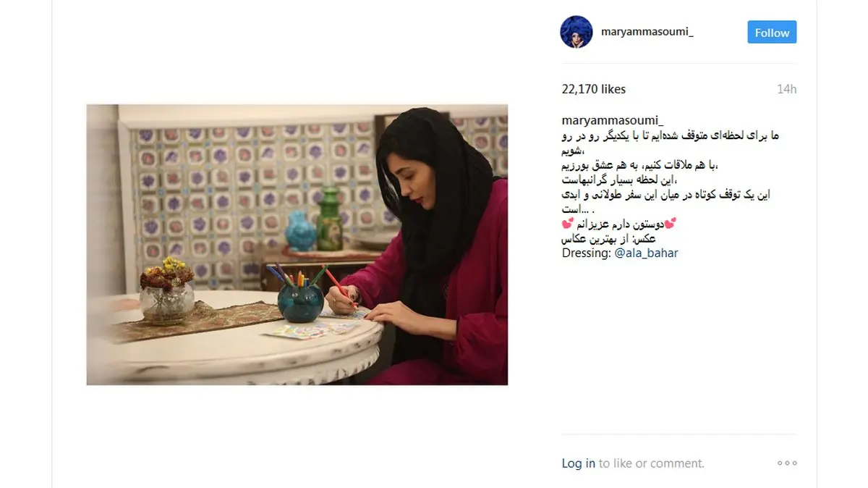
Task: Open the post photo of woman drawing
Action: point(297,245)
